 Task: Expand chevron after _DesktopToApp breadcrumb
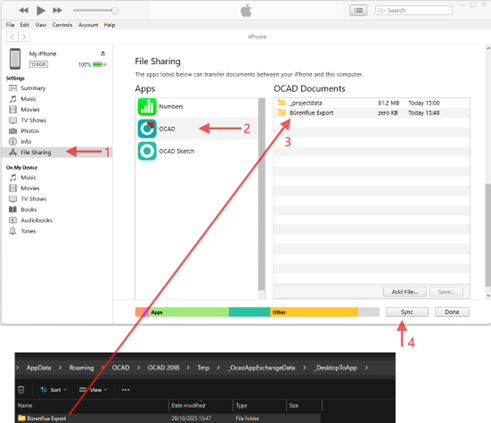366,368
